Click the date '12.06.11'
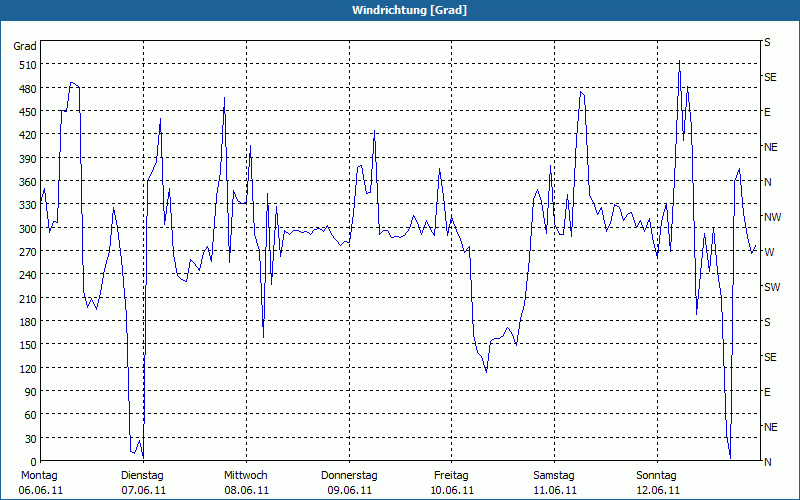Image resolution: width=800 pixels, height=500 pixels. pyautogui.click(x=657, y=490)
